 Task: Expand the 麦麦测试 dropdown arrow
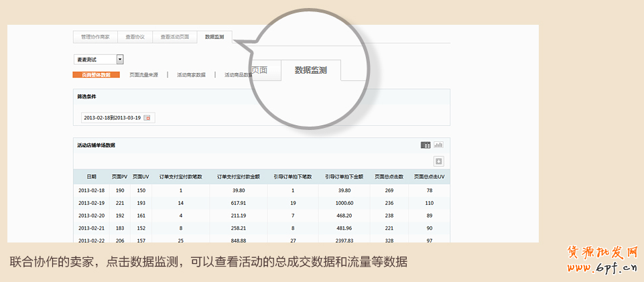click(x=119, y=60)
